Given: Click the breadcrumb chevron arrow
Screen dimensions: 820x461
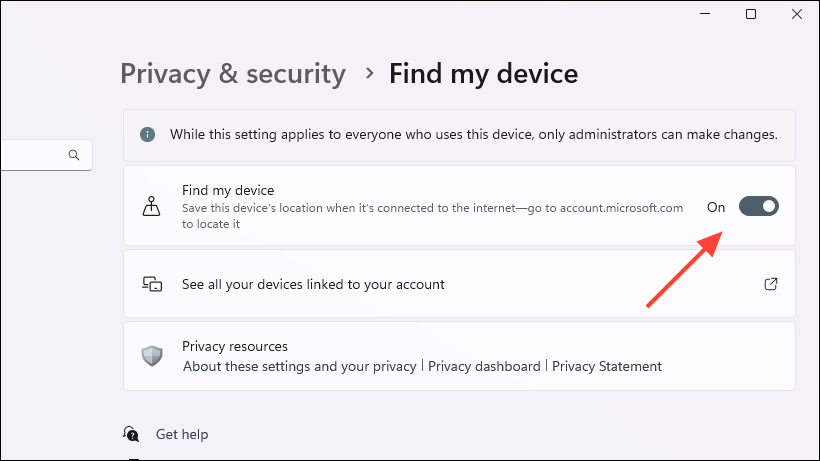Looking at the screenshot, I should pos(370,73).
